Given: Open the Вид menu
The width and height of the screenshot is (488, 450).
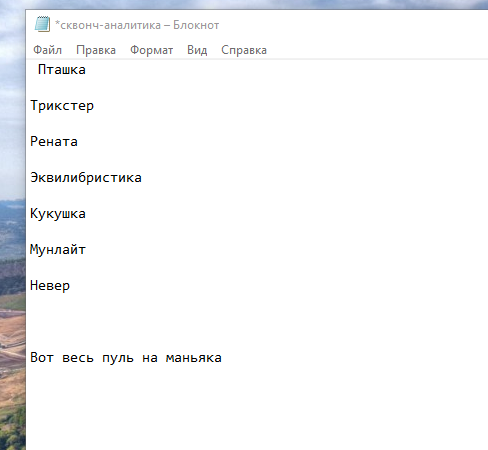Looking at the screenshot, I should [197, 50].
